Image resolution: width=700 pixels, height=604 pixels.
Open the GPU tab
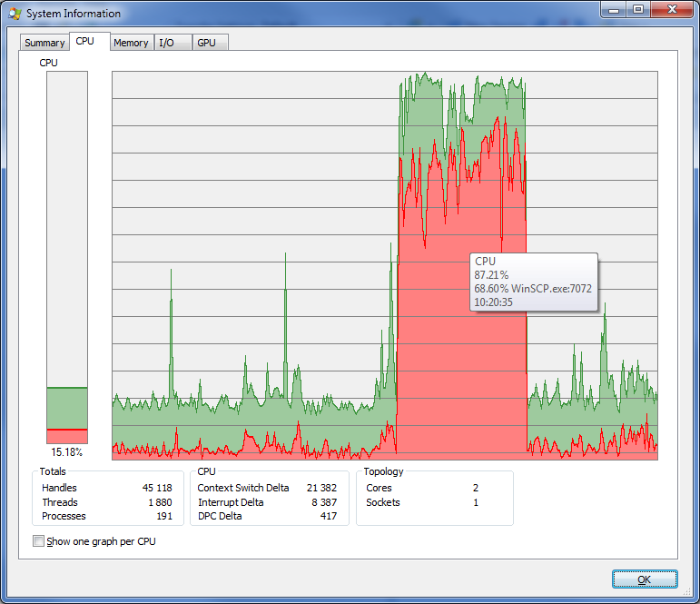coord(206,43)
